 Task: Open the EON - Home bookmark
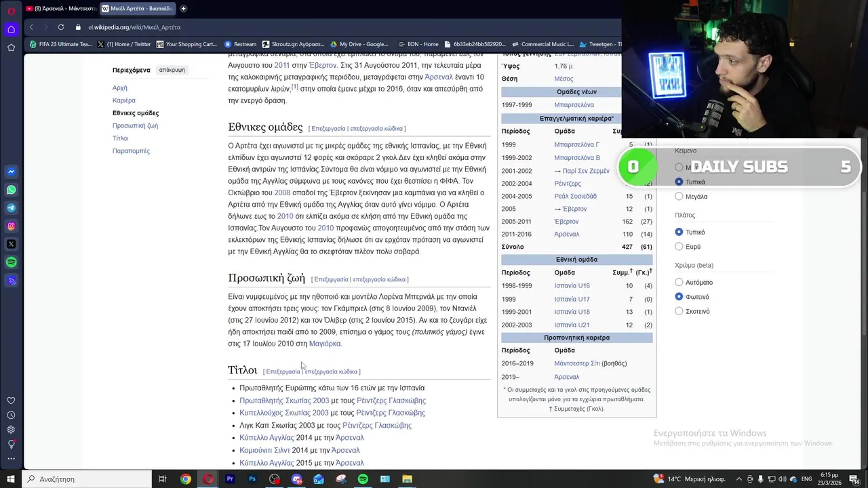pos(418,44)
